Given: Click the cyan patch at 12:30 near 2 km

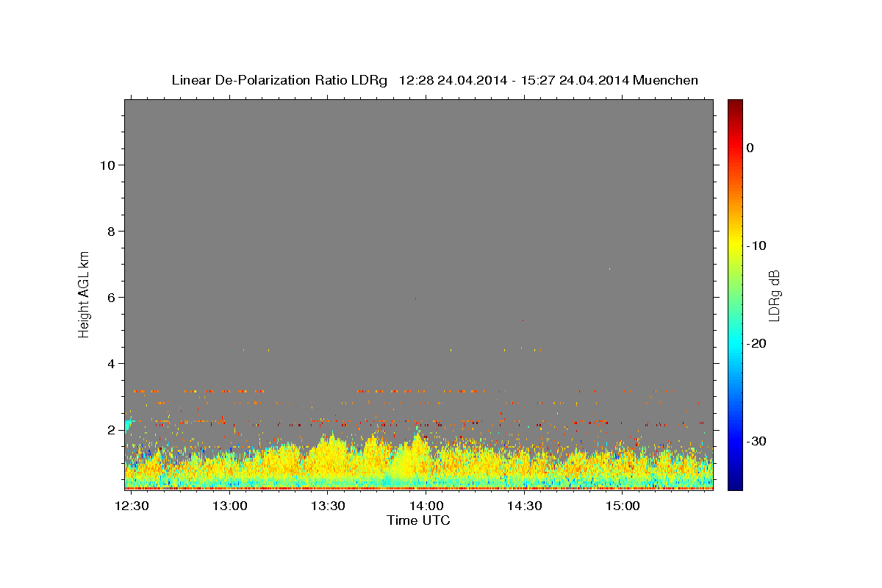Looking at the screenshot, I should 129,426.
